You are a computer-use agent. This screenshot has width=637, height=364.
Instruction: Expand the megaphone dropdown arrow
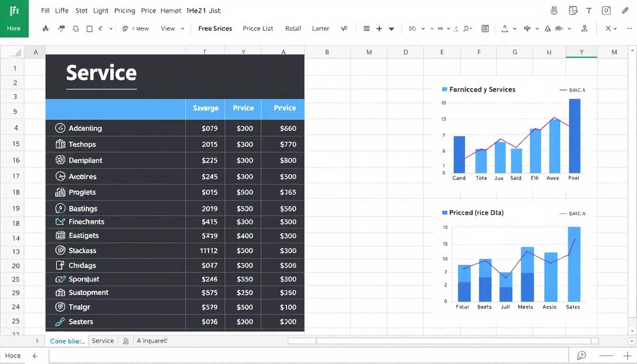[537, 28]
